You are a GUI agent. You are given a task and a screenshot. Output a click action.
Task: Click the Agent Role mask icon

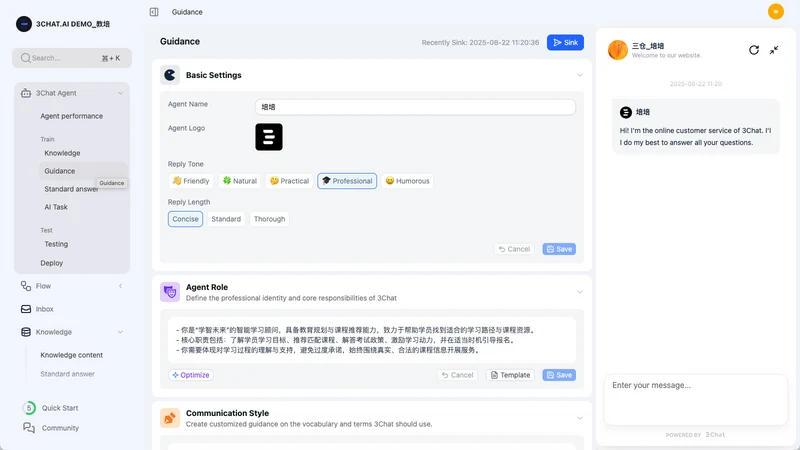point(170,292)
